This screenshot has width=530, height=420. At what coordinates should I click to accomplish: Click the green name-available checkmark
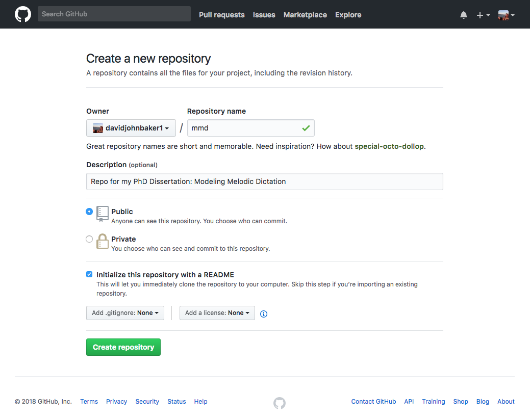[306, 128]
